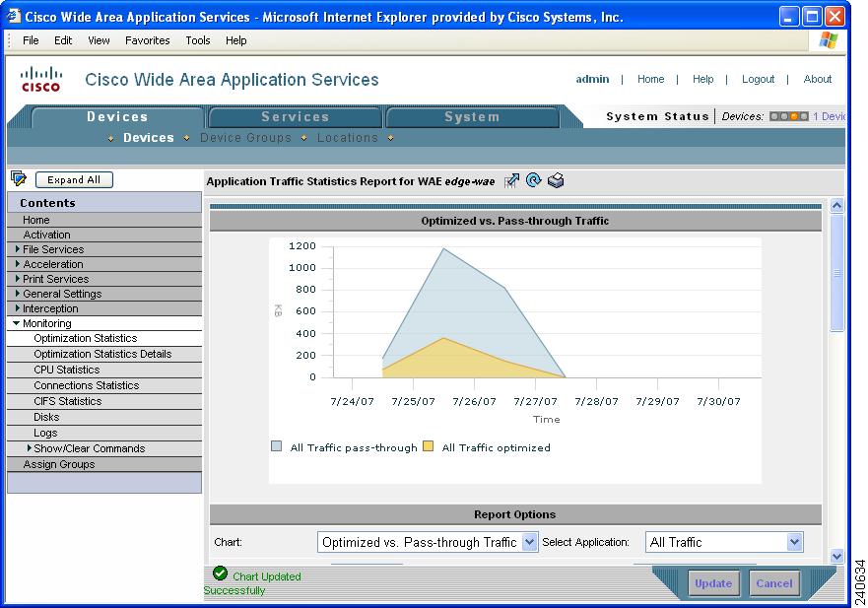Open Disks in the Monitoring section
This screenshot has height=608, width=868.
[46, 417]
